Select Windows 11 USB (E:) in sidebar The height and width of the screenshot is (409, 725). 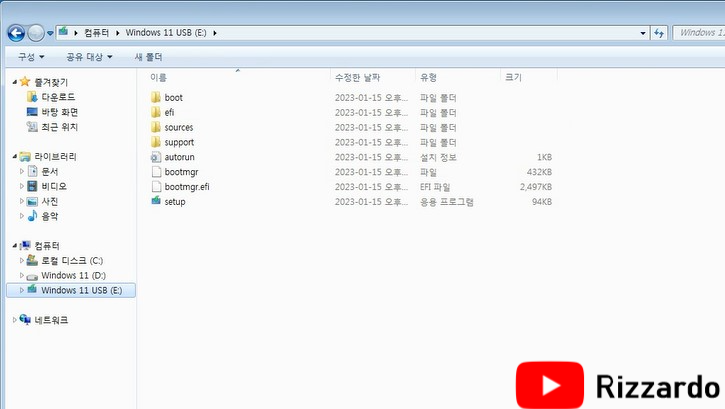pyautogui.click(x=81, y=290)
